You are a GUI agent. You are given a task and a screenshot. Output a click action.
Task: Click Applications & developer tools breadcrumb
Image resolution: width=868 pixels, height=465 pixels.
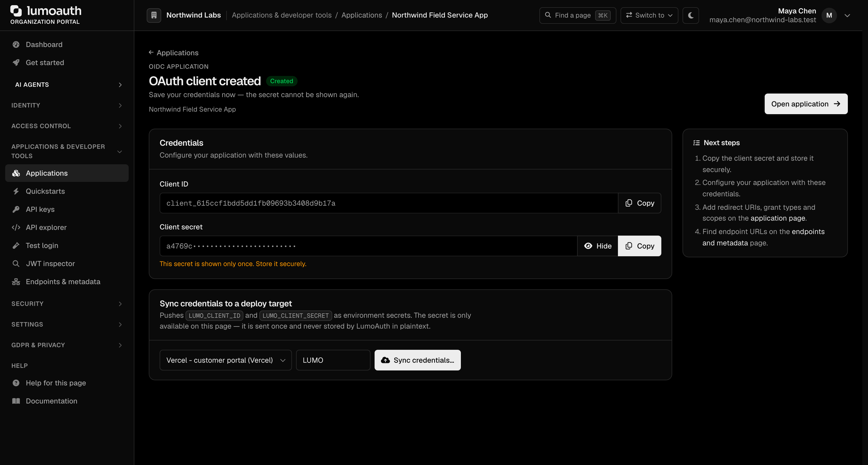tap(282, 15)
